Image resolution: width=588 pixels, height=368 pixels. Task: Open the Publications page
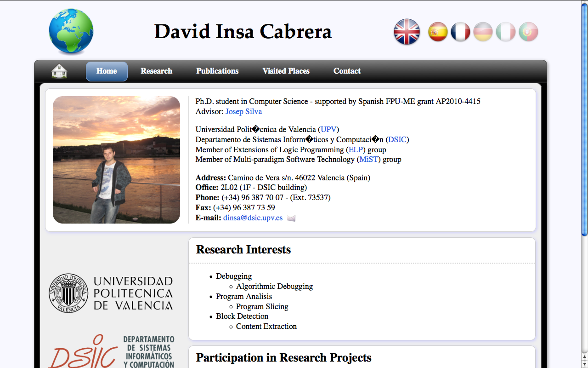(217, 71)
